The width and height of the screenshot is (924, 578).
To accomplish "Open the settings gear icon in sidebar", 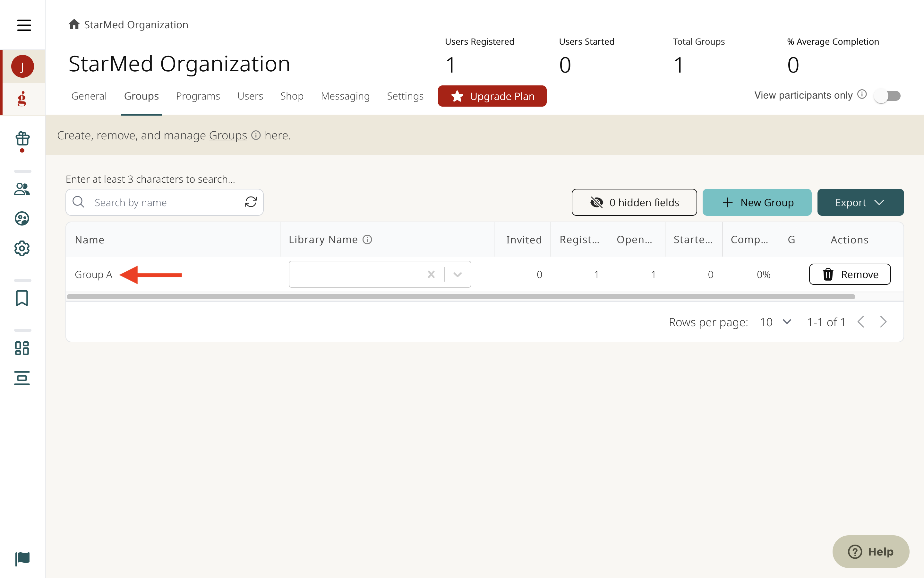I will click(x=22, y=249).
